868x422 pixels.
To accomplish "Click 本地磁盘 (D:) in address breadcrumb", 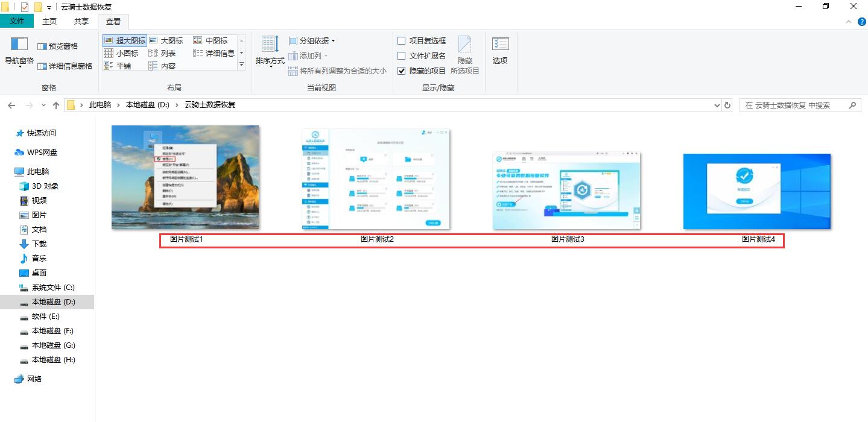I will click(148, 105).
